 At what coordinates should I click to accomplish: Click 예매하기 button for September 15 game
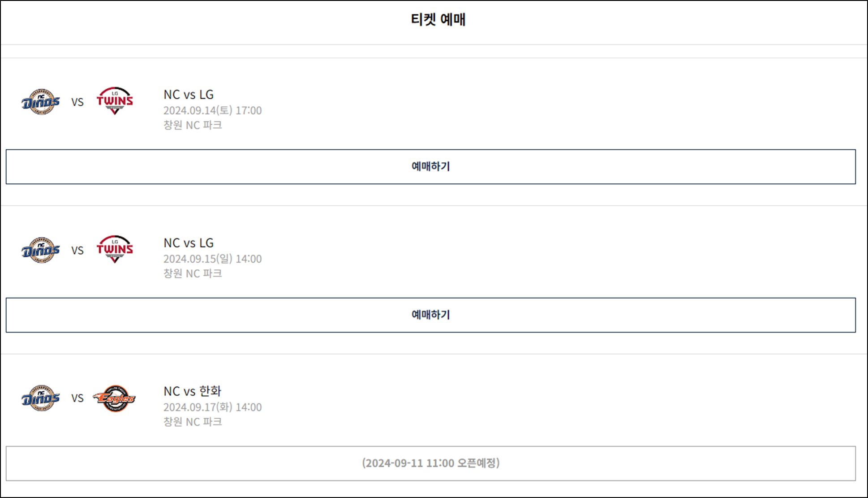434,315
